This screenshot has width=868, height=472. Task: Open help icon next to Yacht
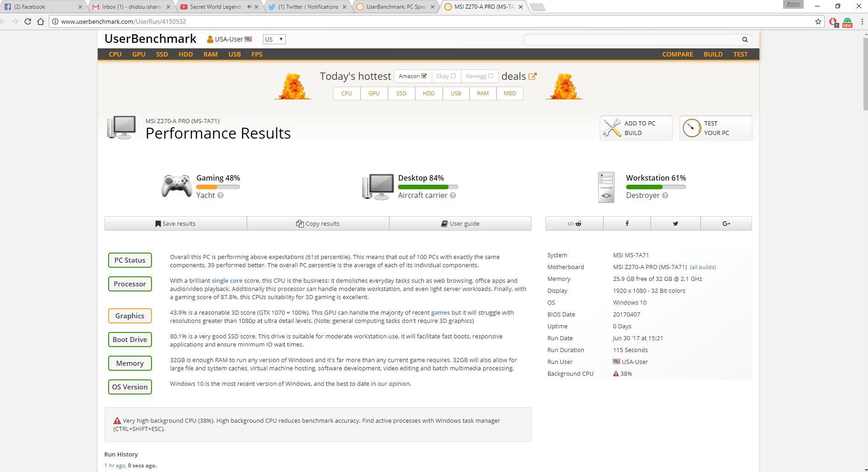tap(220, 195)
